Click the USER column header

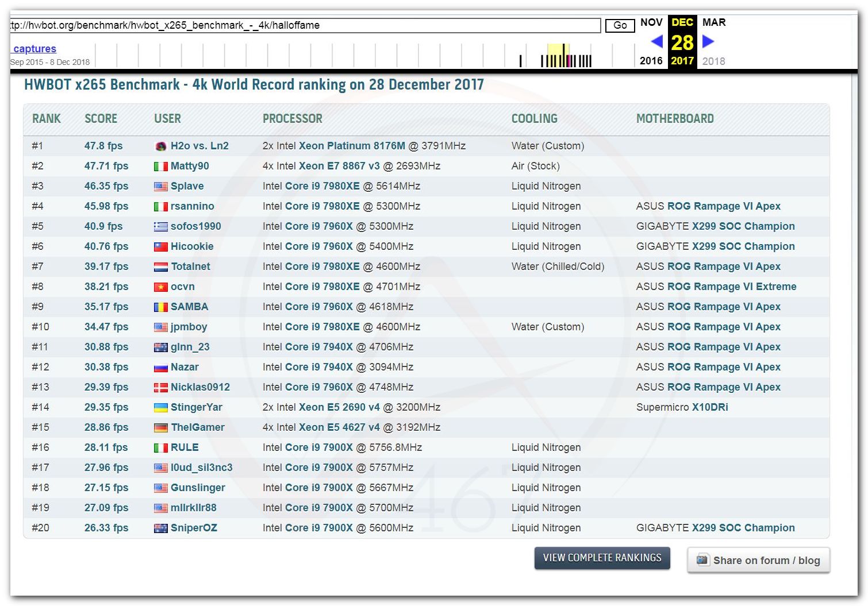point(167,119)
